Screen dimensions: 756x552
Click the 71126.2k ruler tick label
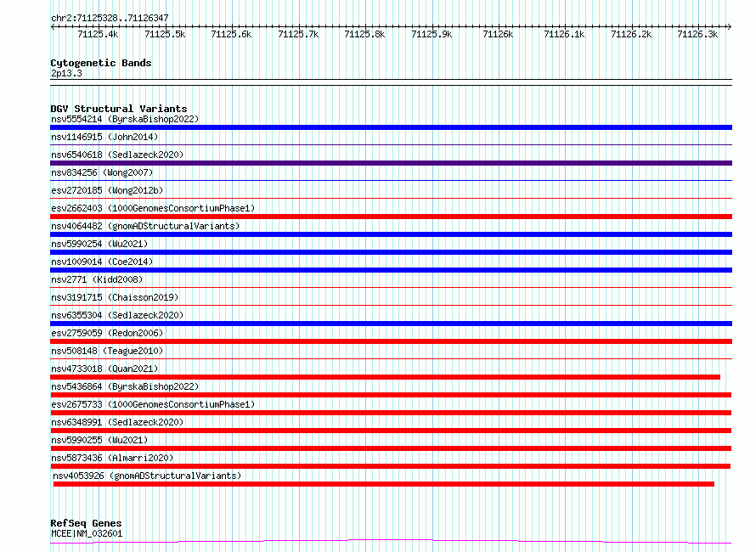point(632,34)
